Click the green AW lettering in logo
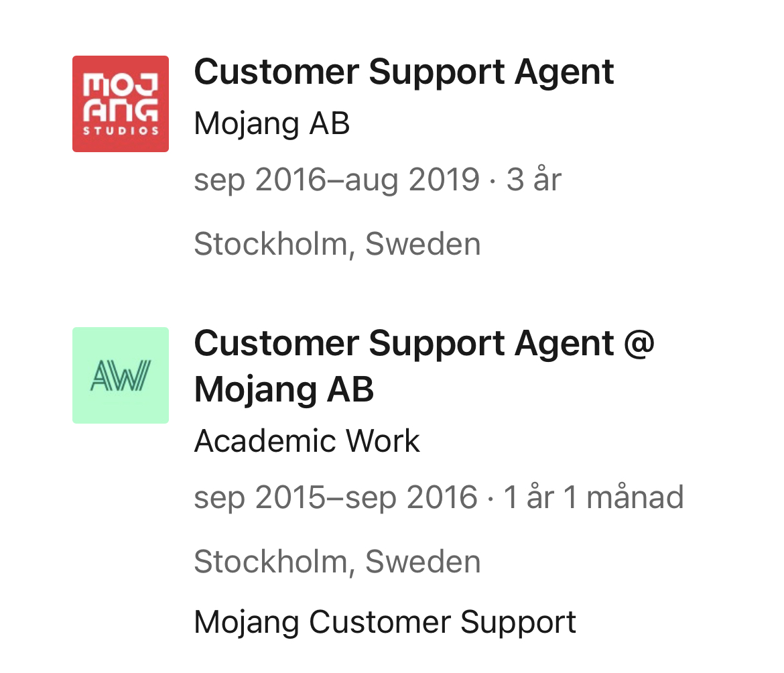Screen dimensions: 784x673 [x=121, y=375]
